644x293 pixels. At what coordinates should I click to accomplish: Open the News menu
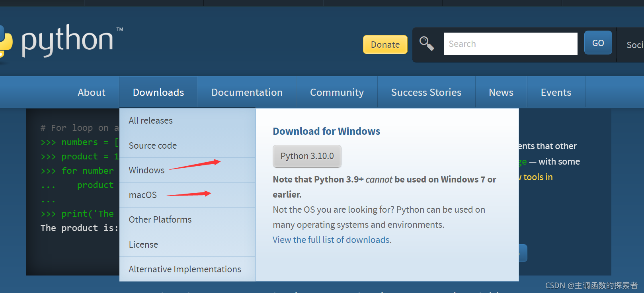(x=501, y=92)
